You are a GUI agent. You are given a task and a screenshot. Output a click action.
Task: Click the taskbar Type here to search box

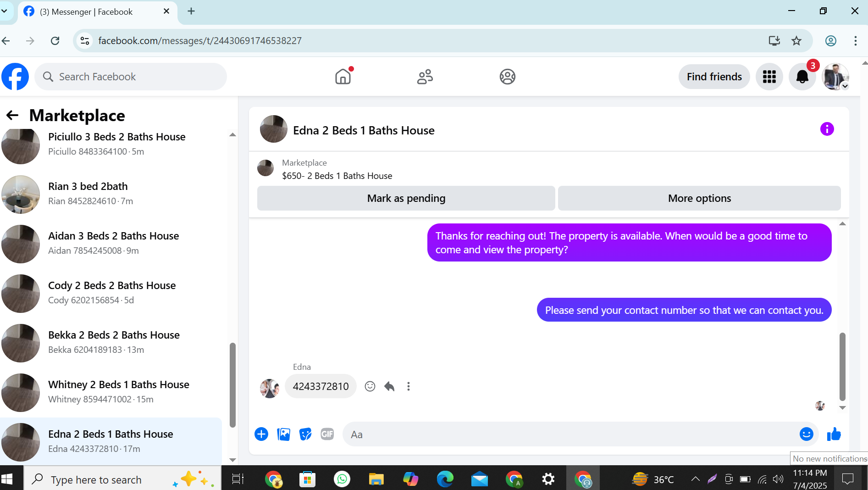[x=122, y=479]
